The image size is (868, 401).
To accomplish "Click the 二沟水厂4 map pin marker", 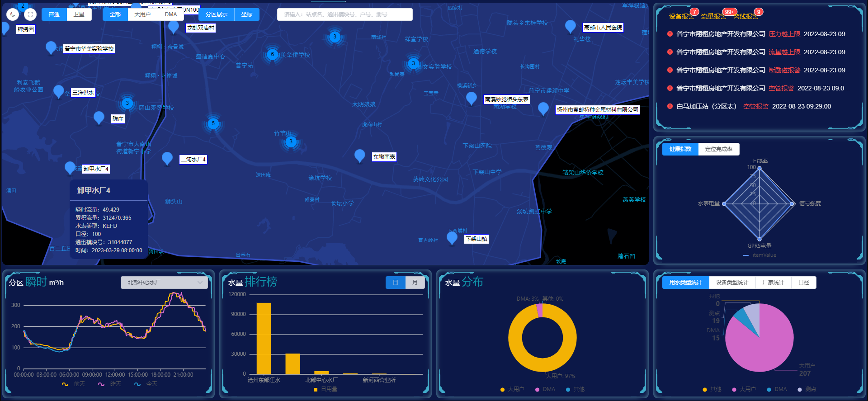I will click(167, 158).
